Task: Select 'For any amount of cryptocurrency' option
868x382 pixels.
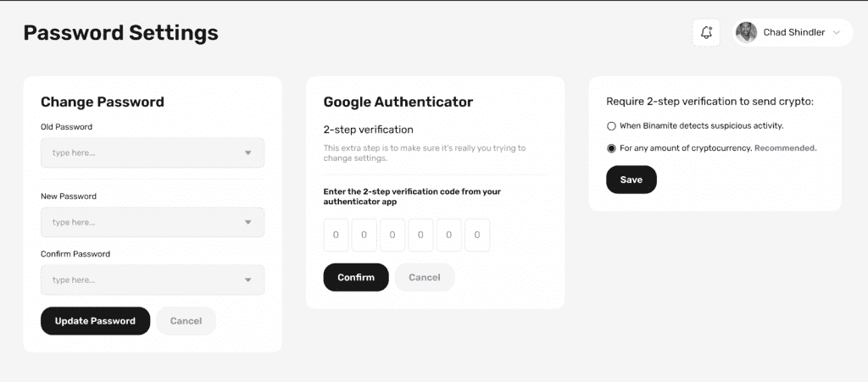Action: click(x=611, y=148)
